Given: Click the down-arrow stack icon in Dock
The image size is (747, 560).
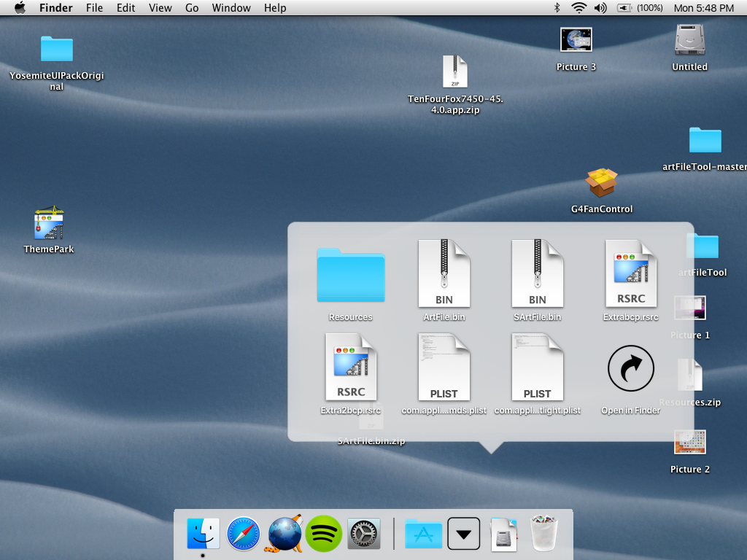Looking at the screenshot, I should click(463, 534).
